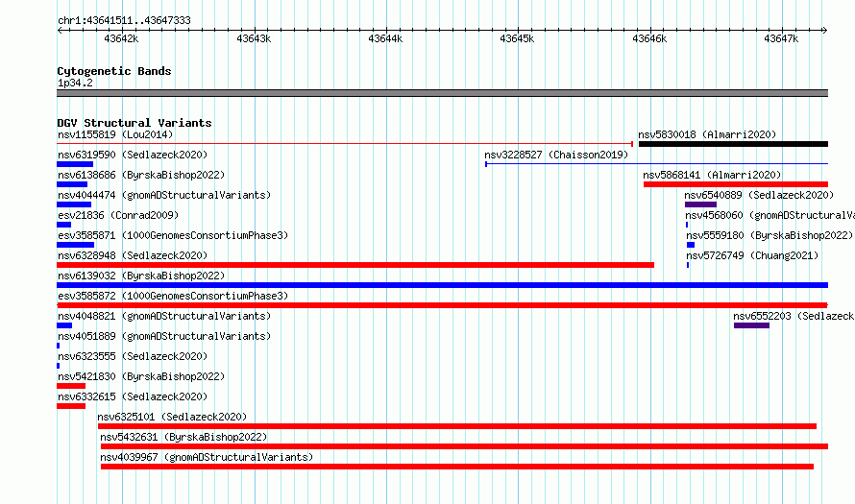
Task: Select the red bar under nsv6332615
Action: (71, 406)
